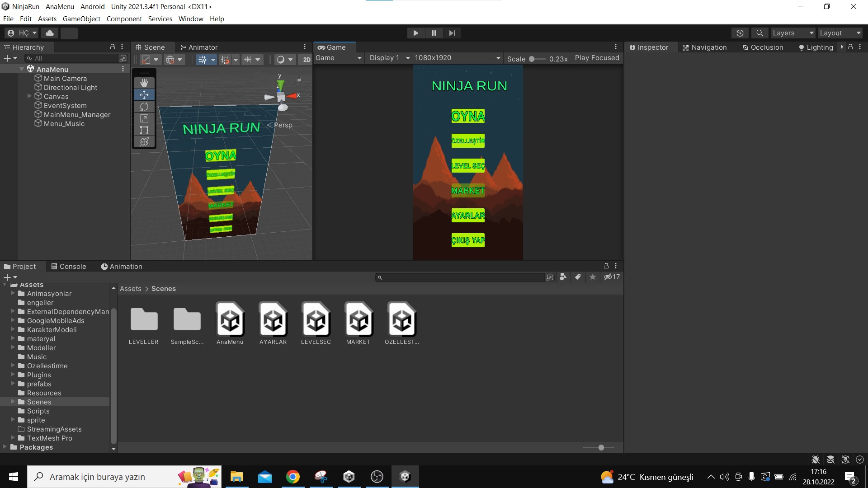Viewport: 868px width, 488px height.
Task: Open the Game view mode dropdown
Action: click(x=339, y=58)
